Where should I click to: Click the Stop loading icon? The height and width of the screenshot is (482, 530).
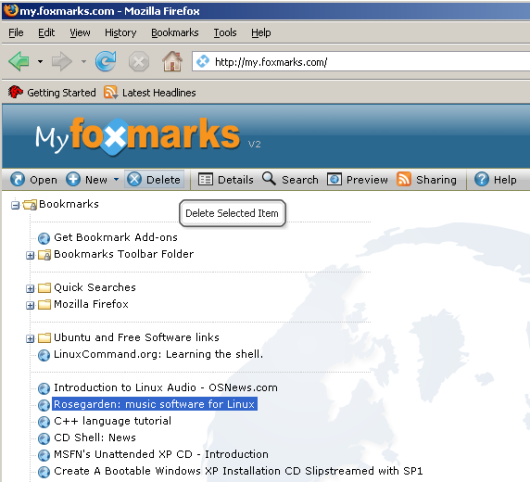point(139,62)
